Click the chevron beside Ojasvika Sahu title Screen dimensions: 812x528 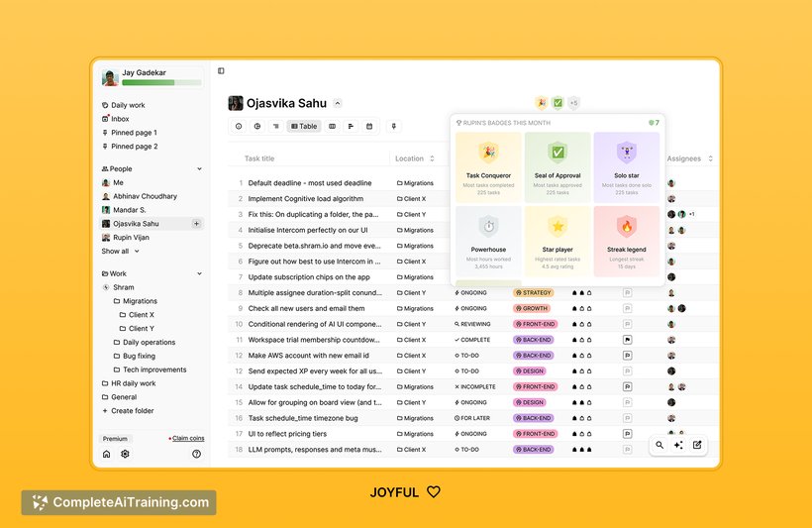click(338, 103)
